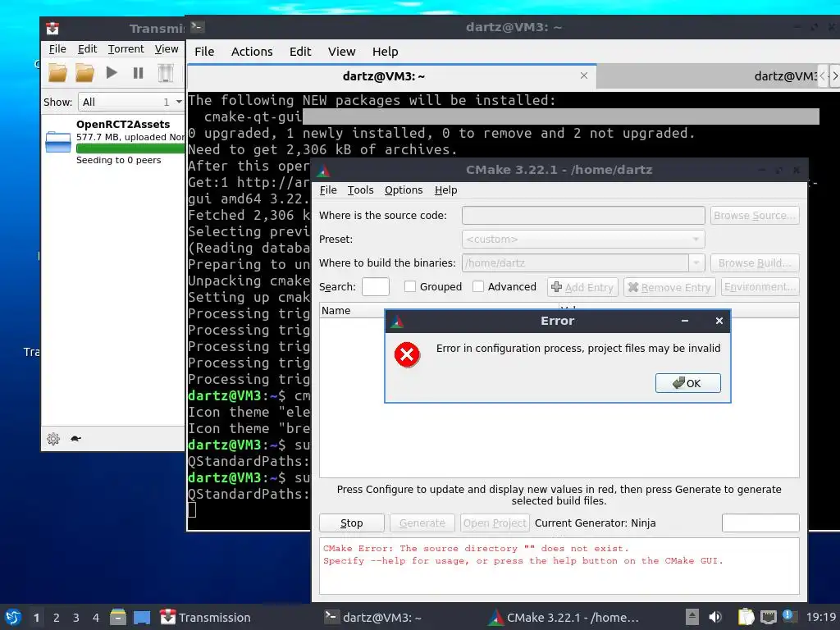Open the Actions menu in the terminal
Image resolution: width=840 pixels, height=630 pixels.
(x=252, y=52)
